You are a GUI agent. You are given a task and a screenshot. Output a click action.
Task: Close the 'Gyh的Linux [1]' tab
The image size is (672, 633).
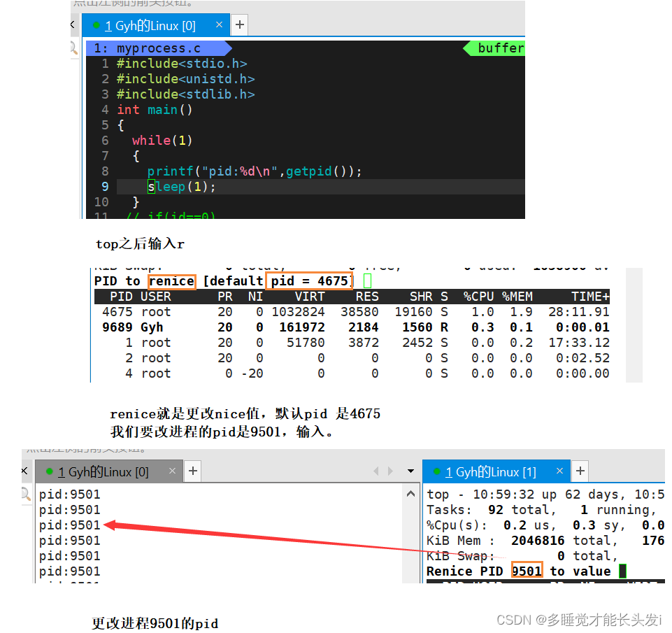tap(559, 471)
